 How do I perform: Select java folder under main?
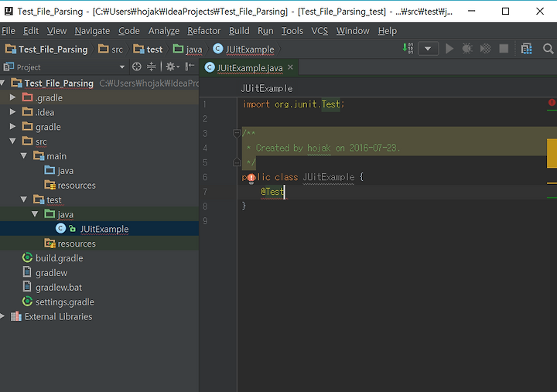[59, 170]
